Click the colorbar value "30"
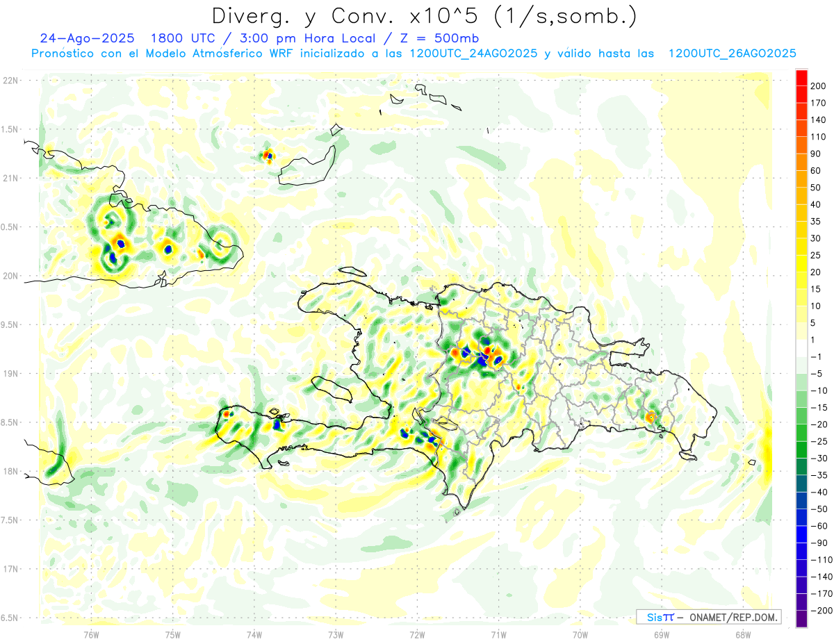The image size is (834, 644). [x=817, y=238]
